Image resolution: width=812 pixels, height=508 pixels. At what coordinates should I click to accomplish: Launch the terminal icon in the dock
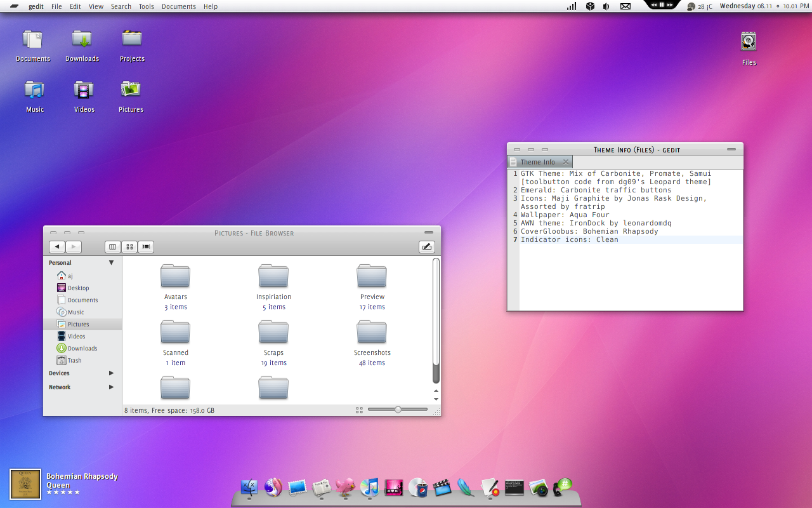click(x=514, y=487)
